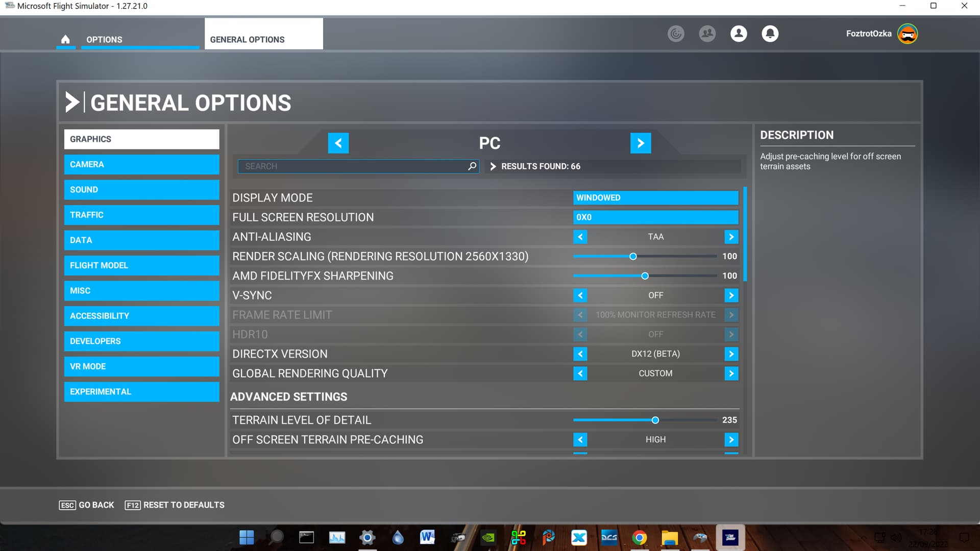Cycle DirectX Version using right arrow
Screen dimensions: 980x551
[731, 354]
